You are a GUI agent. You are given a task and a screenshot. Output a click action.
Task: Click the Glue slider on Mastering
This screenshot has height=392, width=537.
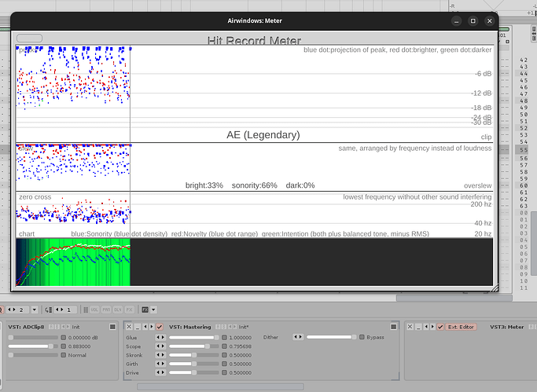[x=194, y=337]
